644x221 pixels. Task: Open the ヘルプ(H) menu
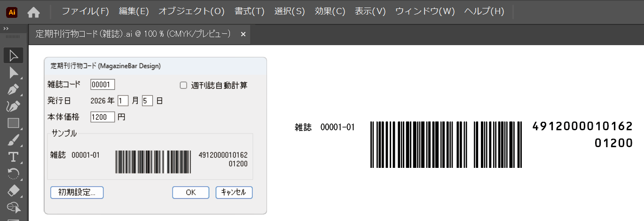484,11
